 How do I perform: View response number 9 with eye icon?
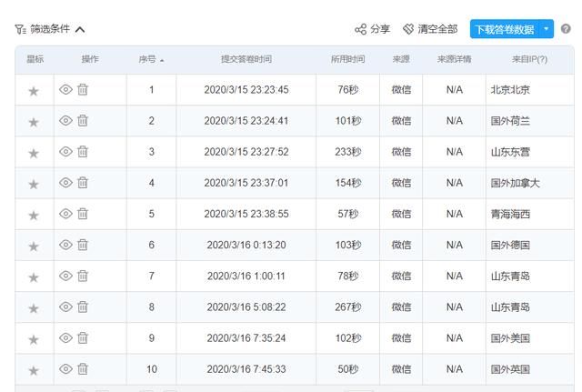[65, 337]
